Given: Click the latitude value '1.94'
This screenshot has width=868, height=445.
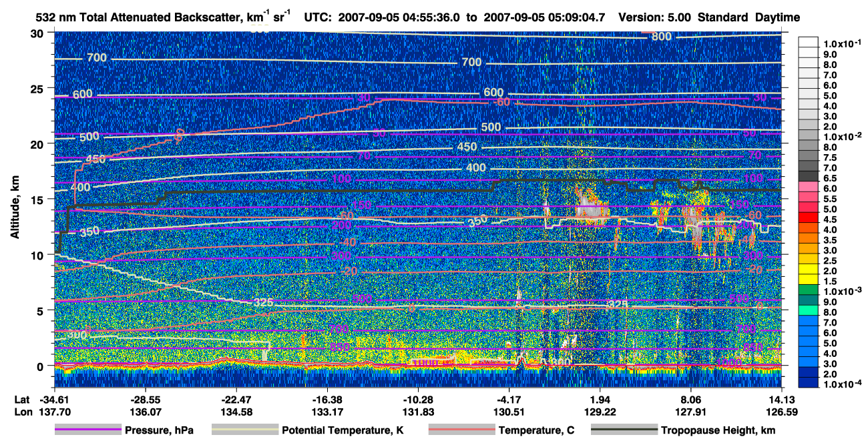Looking at the screenshot, I should [600, 399].
